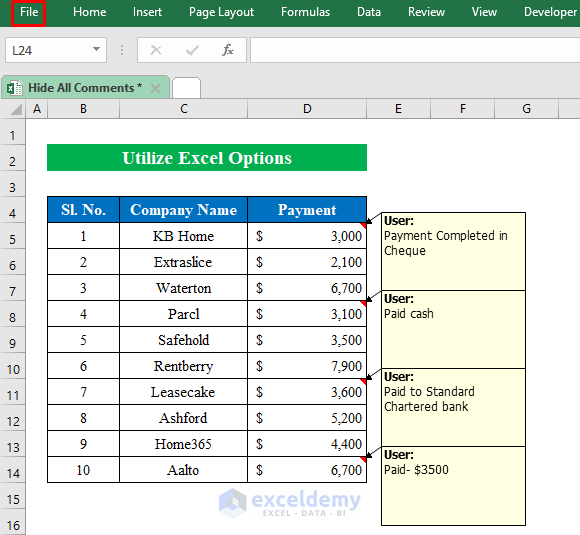Select column A header
The height and width of the screenshot is (535, 580).
(37, 109)
